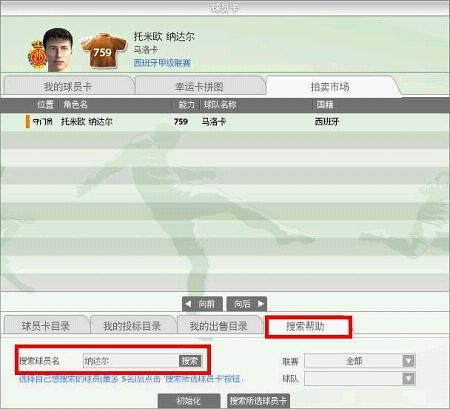Go to previous page with 向前
The image size is (450, 409).
pyautogui.click(x=203, y=304)
